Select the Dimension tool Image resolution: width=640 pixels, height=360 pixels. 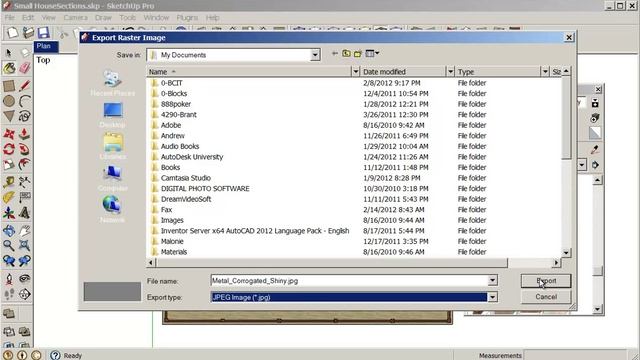[x=24, y=182]
